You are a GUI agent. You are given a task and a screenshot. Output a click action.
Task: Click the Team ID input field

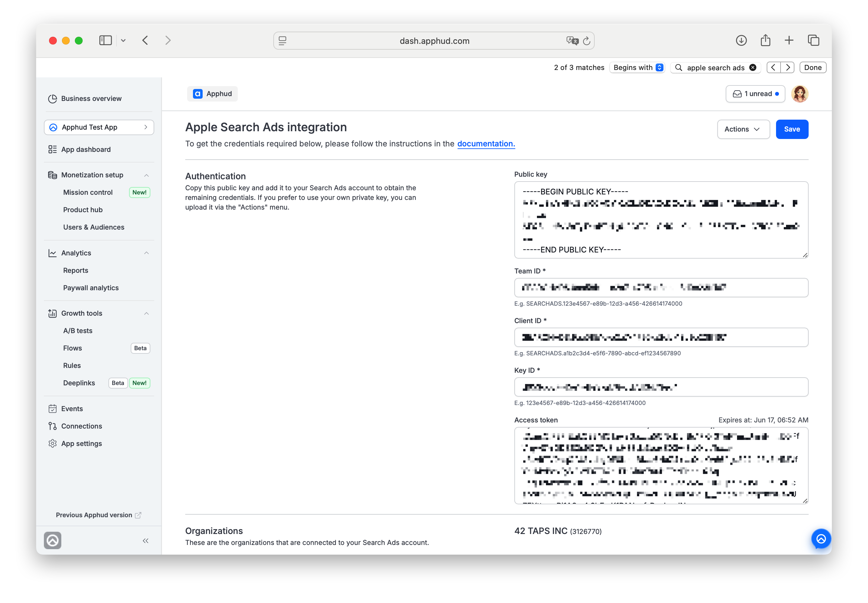tap(661, 288)
